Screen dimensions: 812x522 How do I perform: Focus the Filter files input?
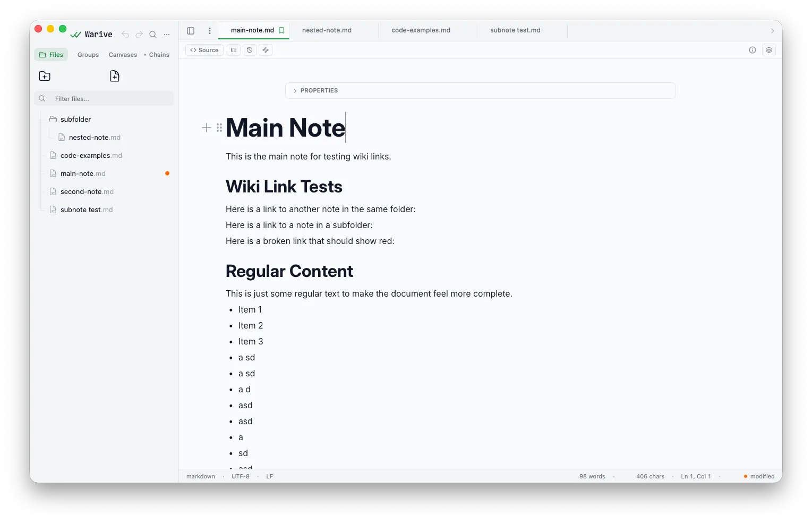pos(104,99)
